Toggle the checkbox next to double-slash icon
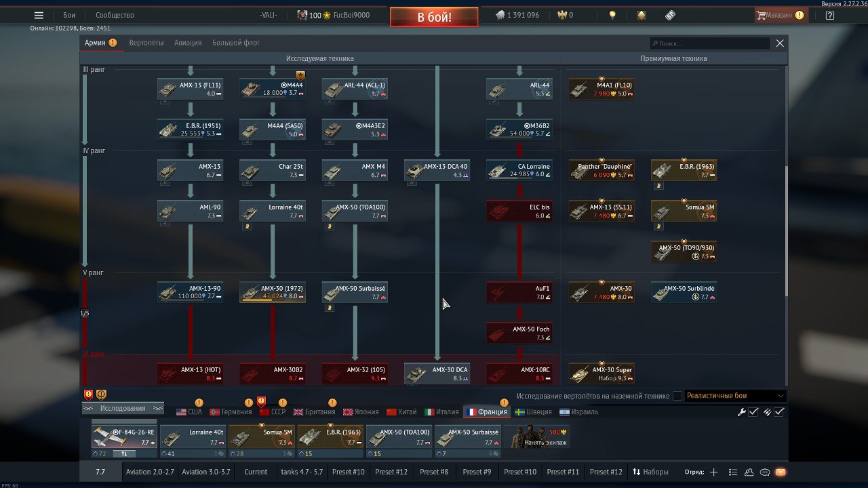Screen dimensions: 868x488 pos(779,411)
